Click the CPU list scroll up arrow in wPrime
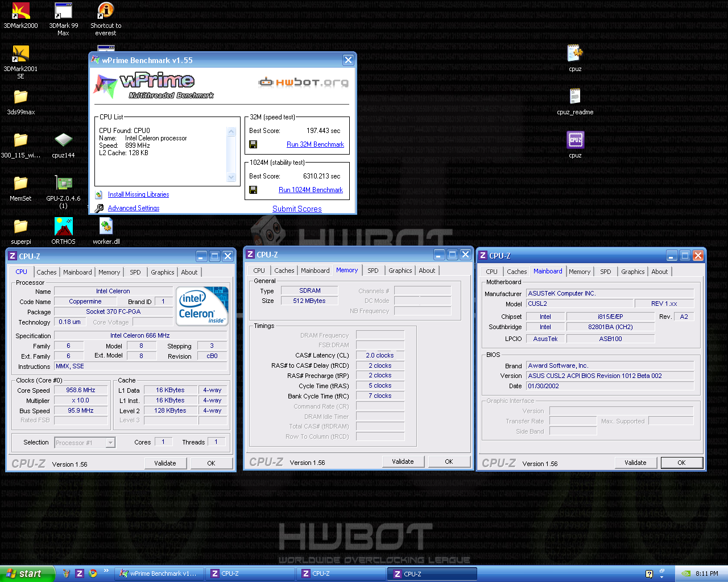 231,132
